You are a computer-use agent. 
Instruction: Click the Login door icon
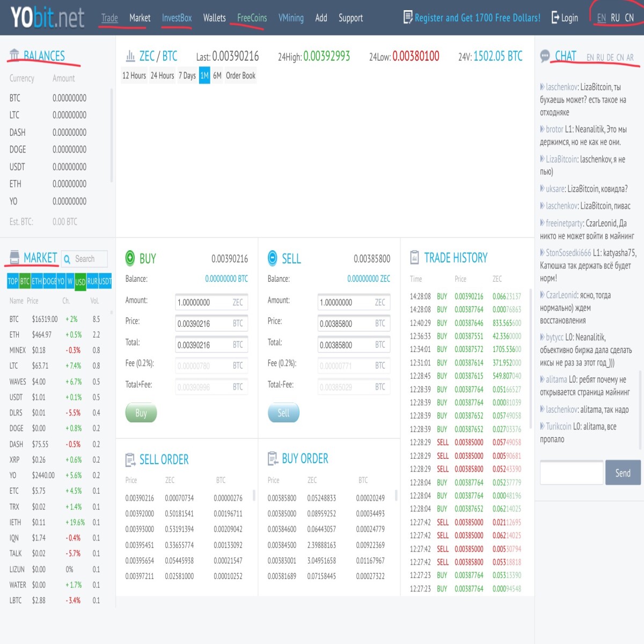pyautogui.click(x=555, y=18)
